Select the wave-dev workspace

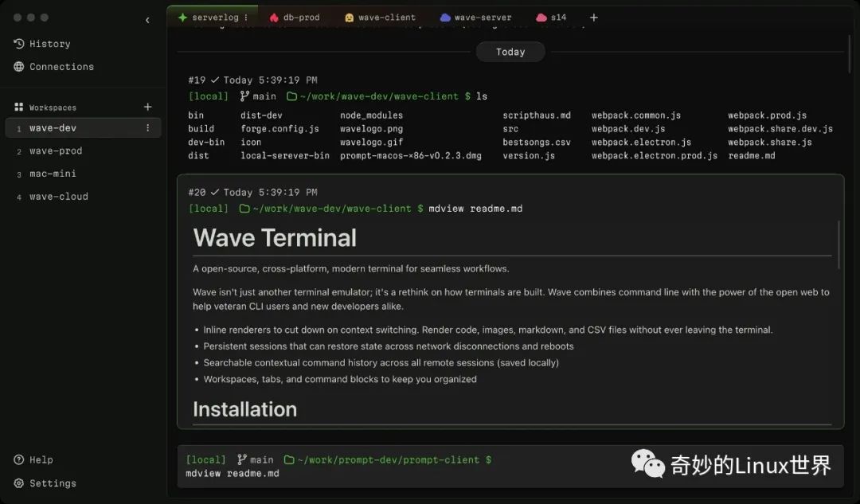pos(83,127)
